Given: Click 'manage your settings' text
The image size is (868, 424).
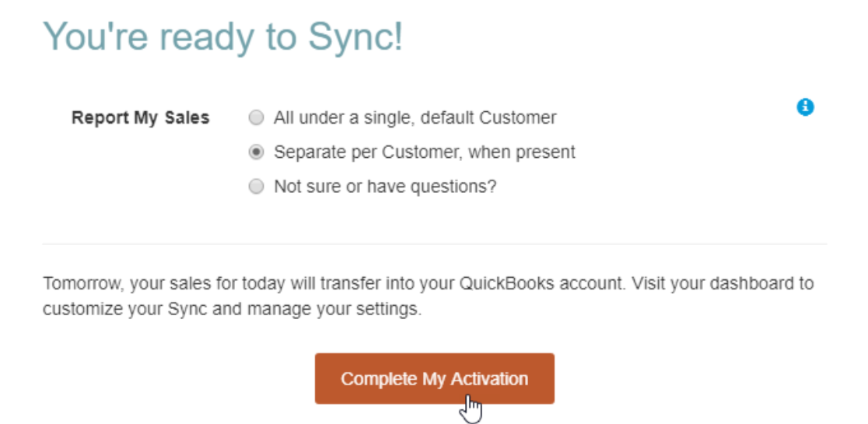Looking at the screenshot, I should click(x=334, y=310).
